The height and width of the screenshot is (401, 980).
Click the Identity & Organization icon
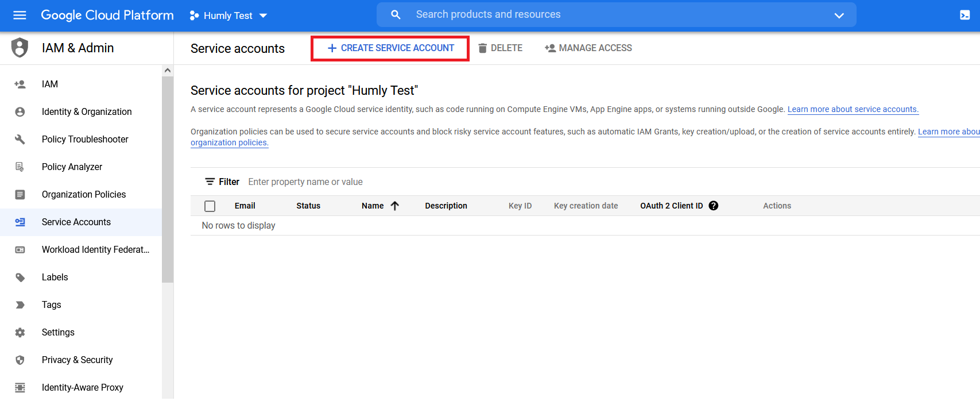(x=20, y=112)
